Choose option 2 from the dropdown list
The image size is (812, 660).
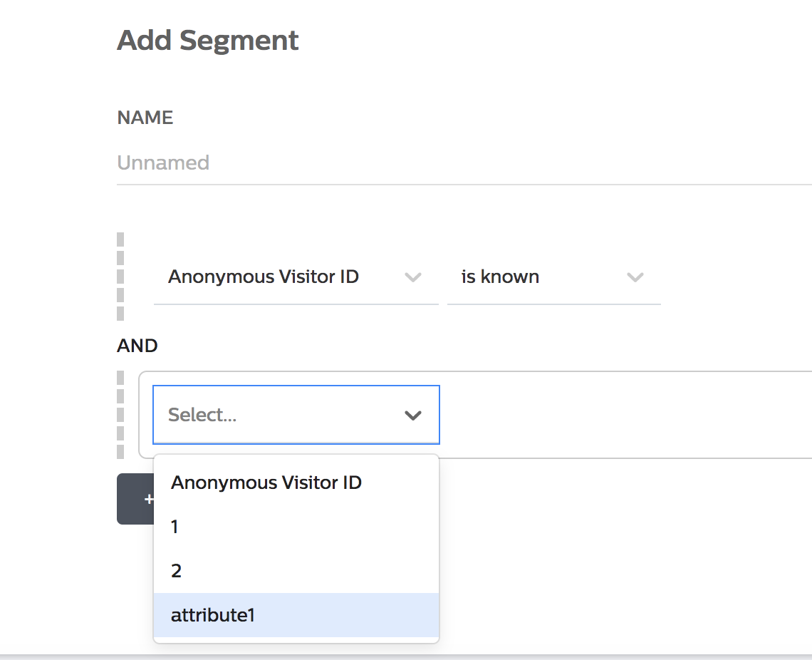[x=296, y=571]
